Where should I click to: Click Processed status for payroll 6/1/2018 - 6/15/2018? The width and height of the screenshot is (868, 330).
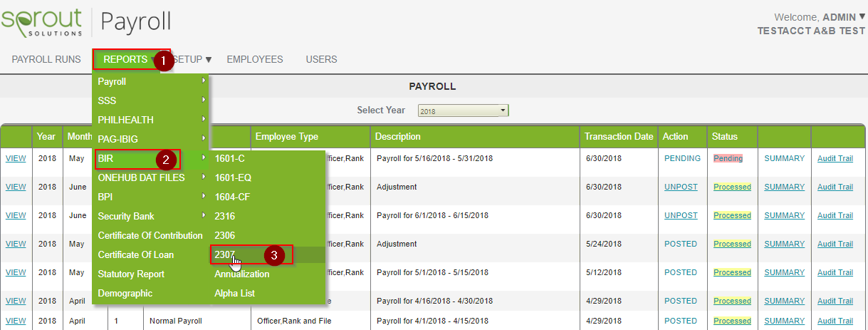(732, 215)
